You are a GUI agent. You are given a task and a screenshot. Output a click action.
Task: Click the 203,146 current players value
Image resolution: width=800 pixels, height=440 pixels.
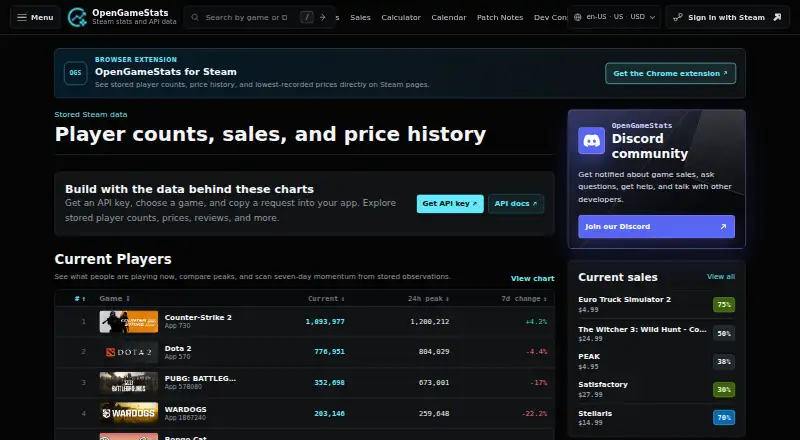point(330,413)
